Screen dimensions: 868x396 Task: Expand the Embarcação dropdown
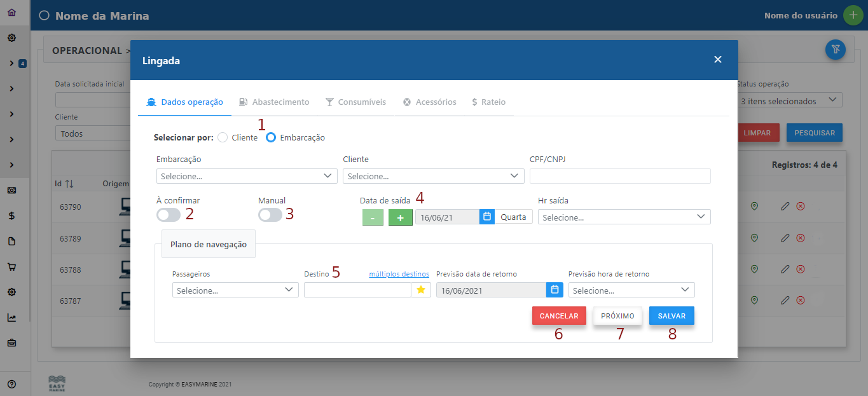(247, 176)
